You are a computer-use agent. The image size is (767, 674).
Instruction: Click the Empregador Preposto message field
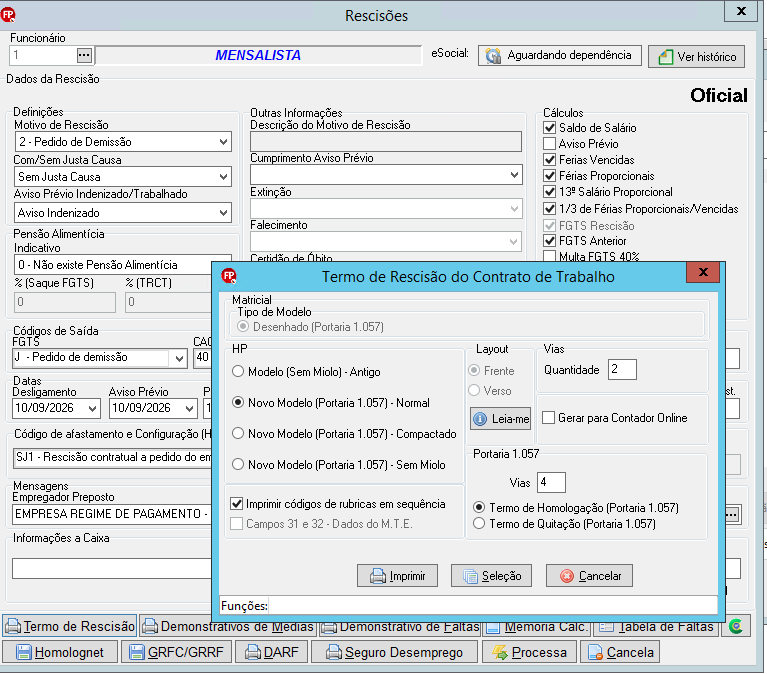112,514
